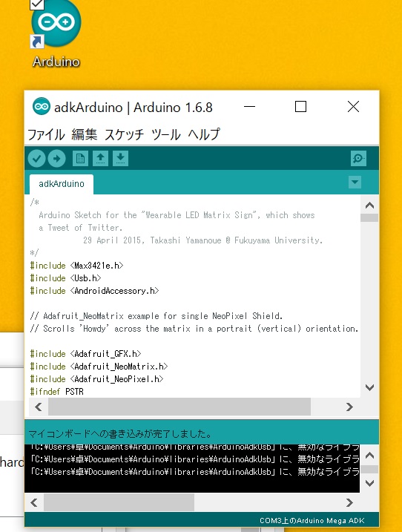The height and width of the screenshot is (532, 402).
Task: Click the line '#ifndef PSTR'
Action: (56, 392)
